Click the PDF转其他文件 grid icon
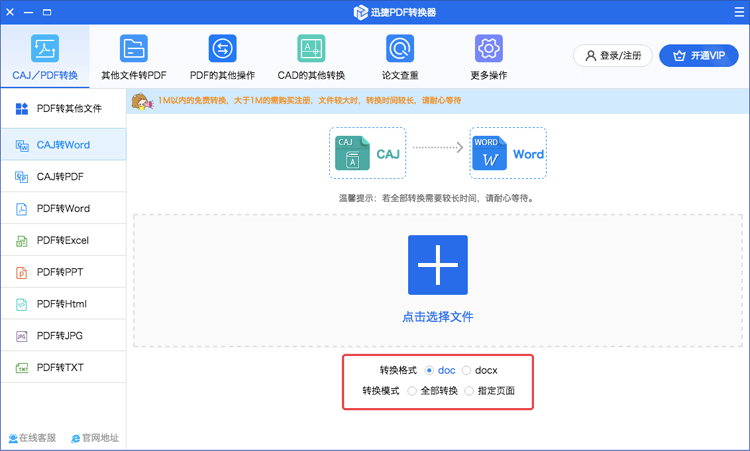Image resolution: width=750 pixels, height=451 pixels. tap(22, 109)
